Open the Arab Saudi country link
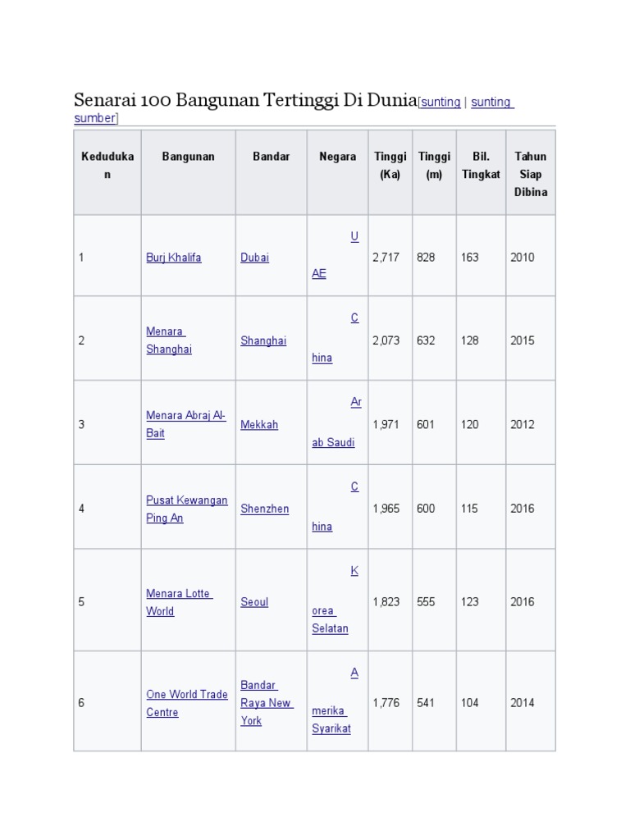This screenshot has width=630, height=840. [333, 443]
